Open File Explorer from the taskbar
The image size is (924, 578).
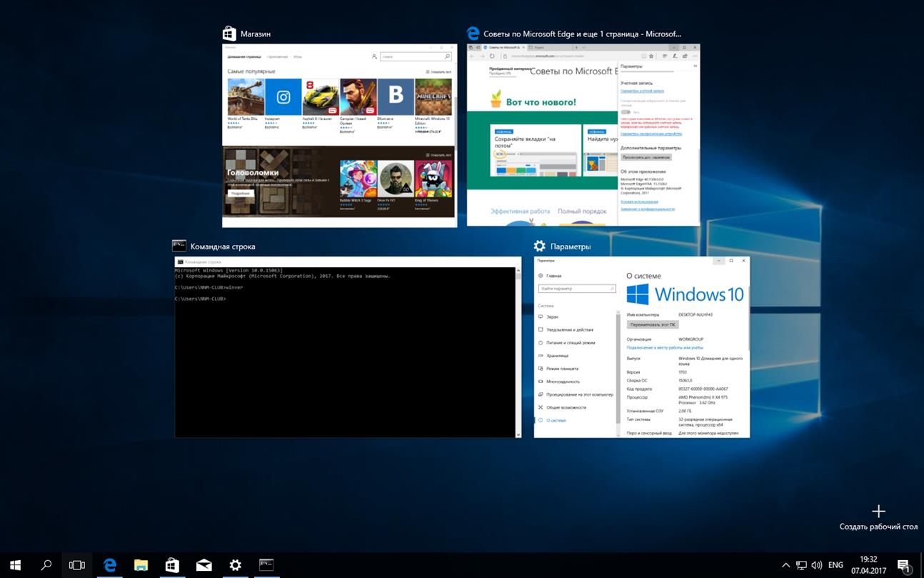(141, 564)
